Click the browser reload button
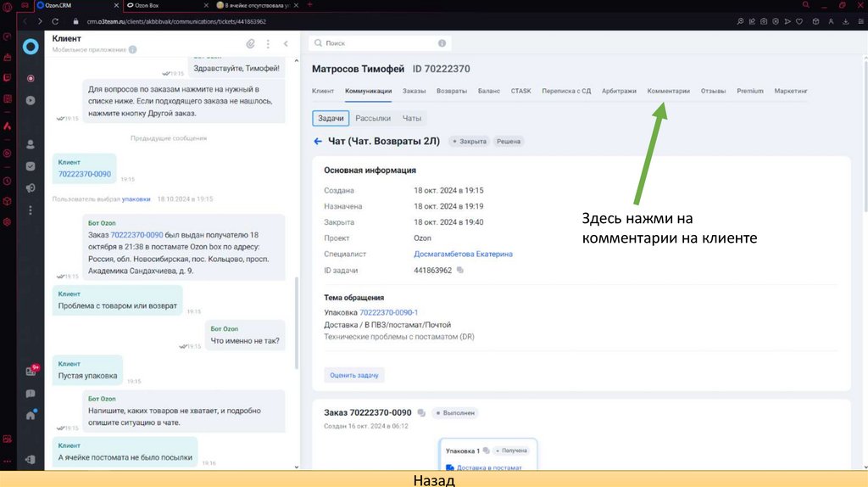The image size is (868, 487). coord(55,21)
